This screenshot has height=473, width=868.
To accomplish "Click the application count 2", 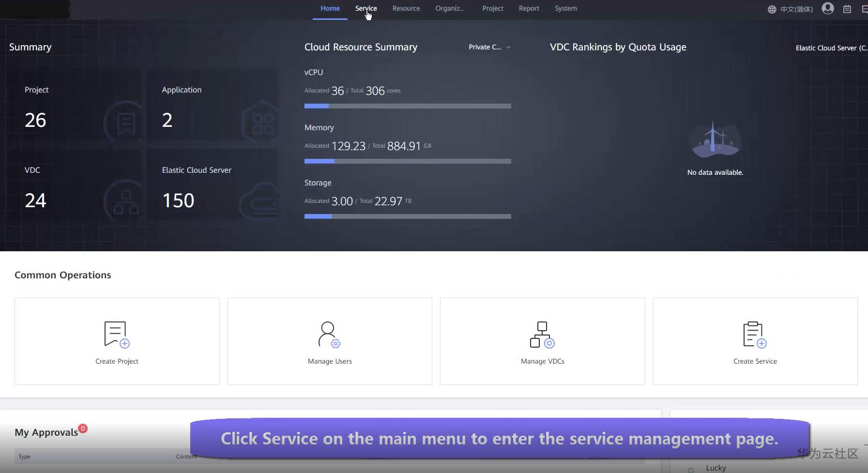I will pos(167,120).
